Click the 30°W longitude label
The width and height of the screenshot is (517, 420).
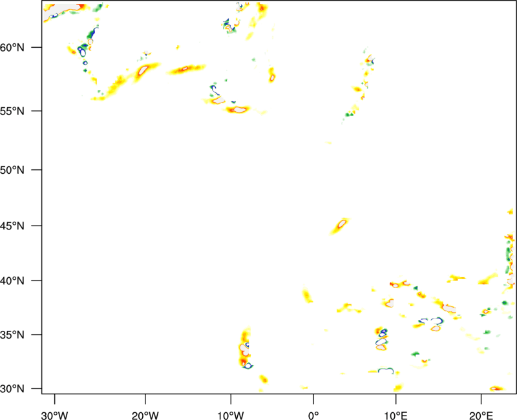(x=55, y=415)
